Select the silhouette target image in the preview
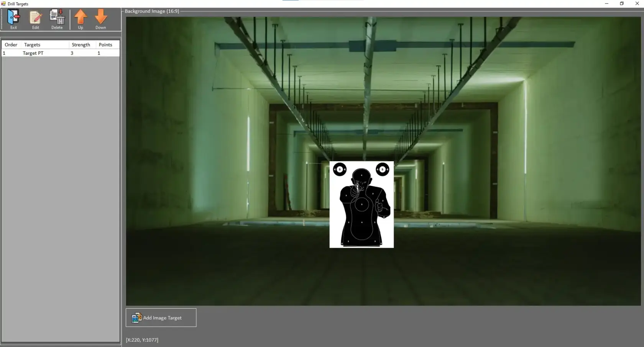Viewport: 644px width, 347px height. point(361,205)
